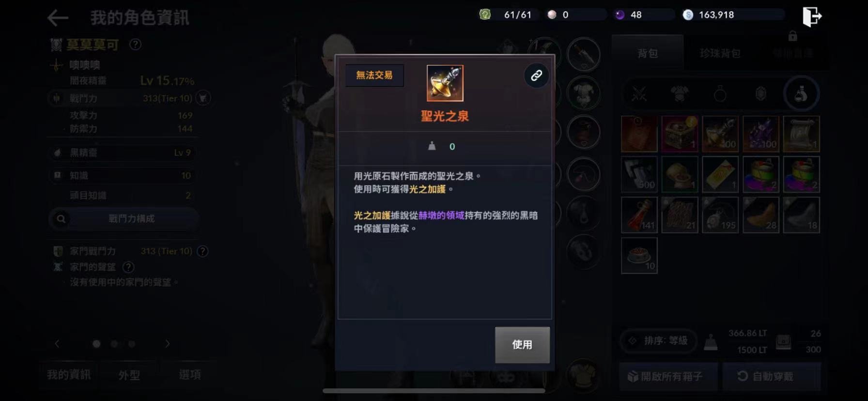868x401 pixels.
Task: Click the exit door icon
Action: 812,16
